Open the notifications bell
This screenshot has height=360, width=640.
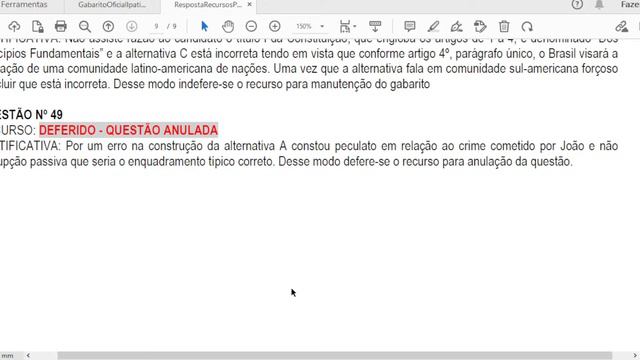pyautogui.click(x=599, y=4)
